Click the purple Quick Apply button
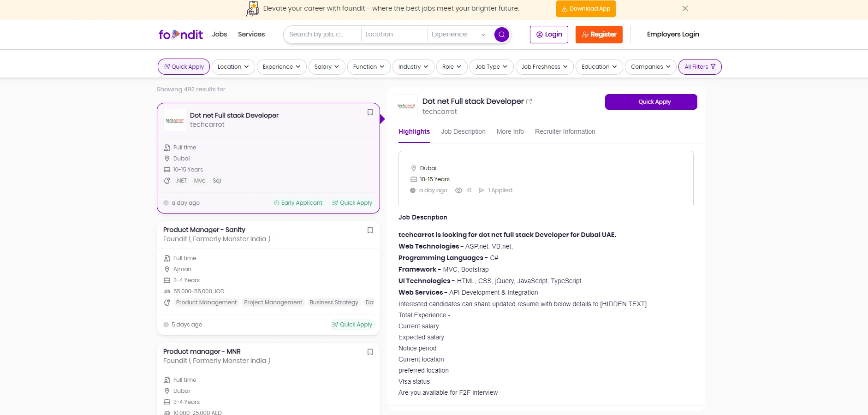This screenshot has width=868, height=415. [651, 102]
